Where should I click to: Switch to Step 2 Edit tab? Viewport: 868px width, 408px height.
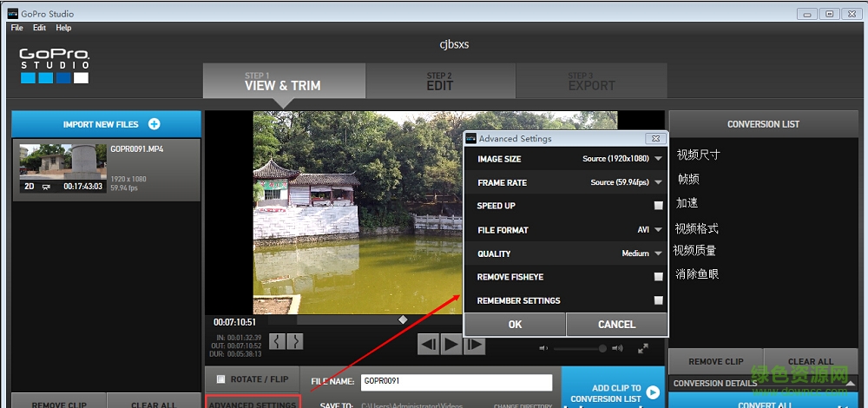(441, 81)
